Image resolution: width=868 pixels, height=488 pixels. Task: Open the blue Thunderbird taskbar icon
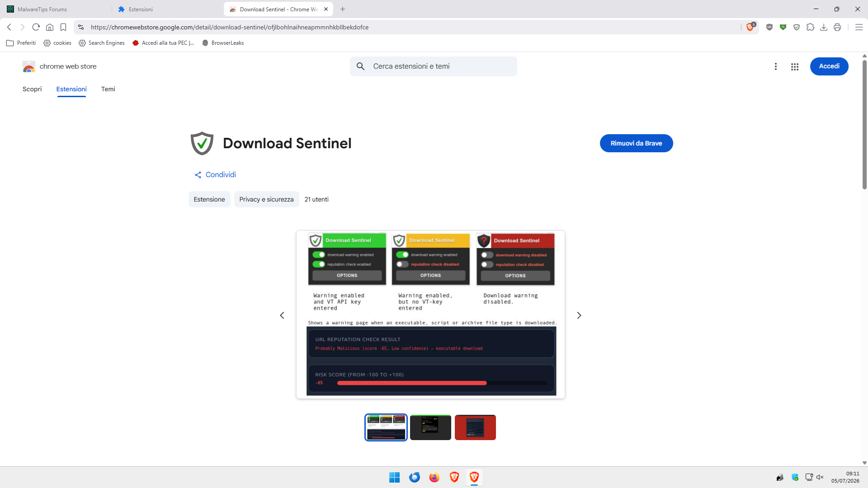pos(415,477)
